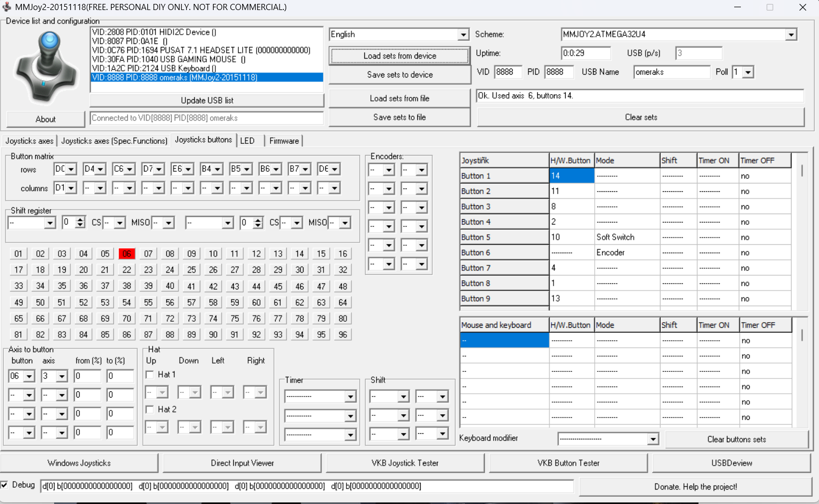Screen dimensions: 819x504
Task: Open the Firmware tab
Action: tap(284, 141)
